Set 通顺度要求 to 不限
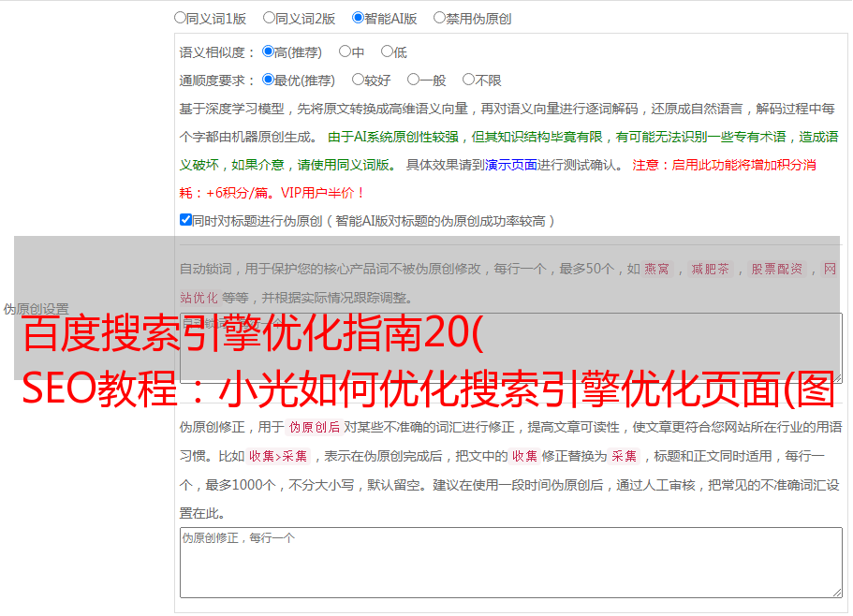This screenshot has height=616, width=853. tap(468, 80)
